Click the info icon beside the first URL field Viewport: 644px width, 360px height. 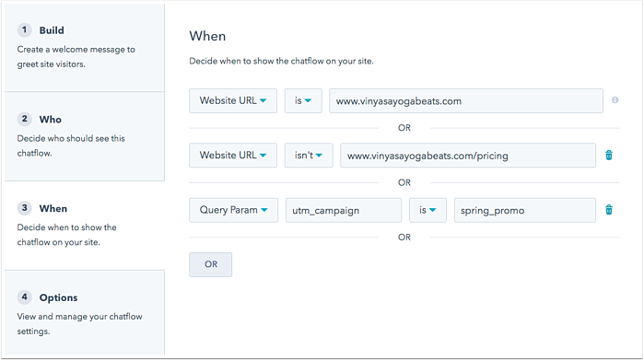point(615,100)
